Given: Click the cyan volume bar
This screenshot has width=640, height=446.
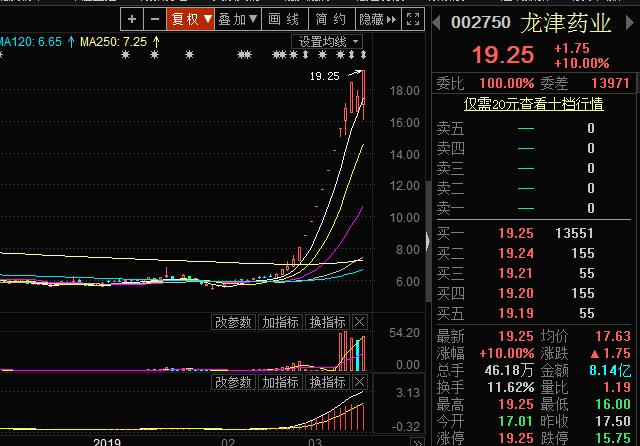Looking at the screenshot, I should pyautogui.click(x=358, y=355).
